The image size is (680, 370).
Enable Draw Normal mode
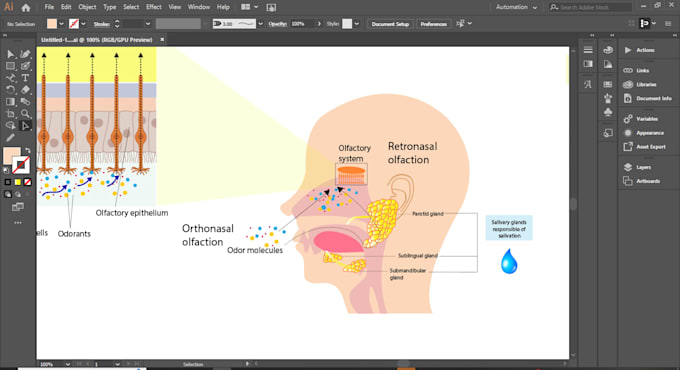[x=8, y=195]
